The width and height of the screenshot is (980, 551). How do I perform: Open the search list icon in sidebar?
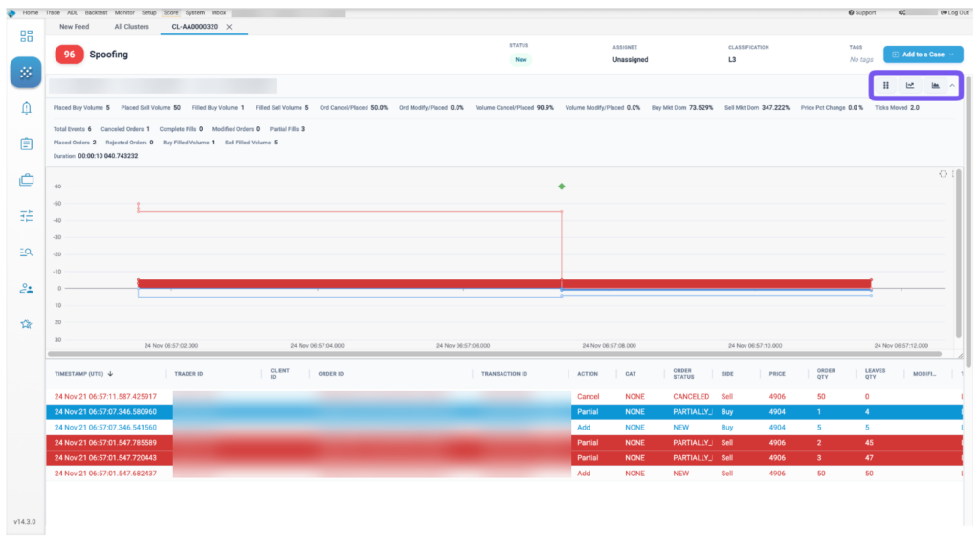click(26, 253)
